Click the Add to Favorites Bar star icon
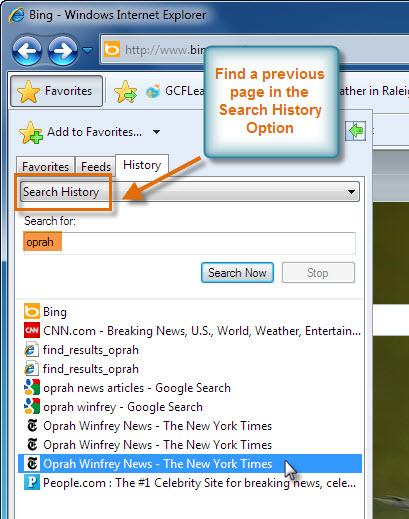This screenshot has height=519, width=409. [125, 91]
